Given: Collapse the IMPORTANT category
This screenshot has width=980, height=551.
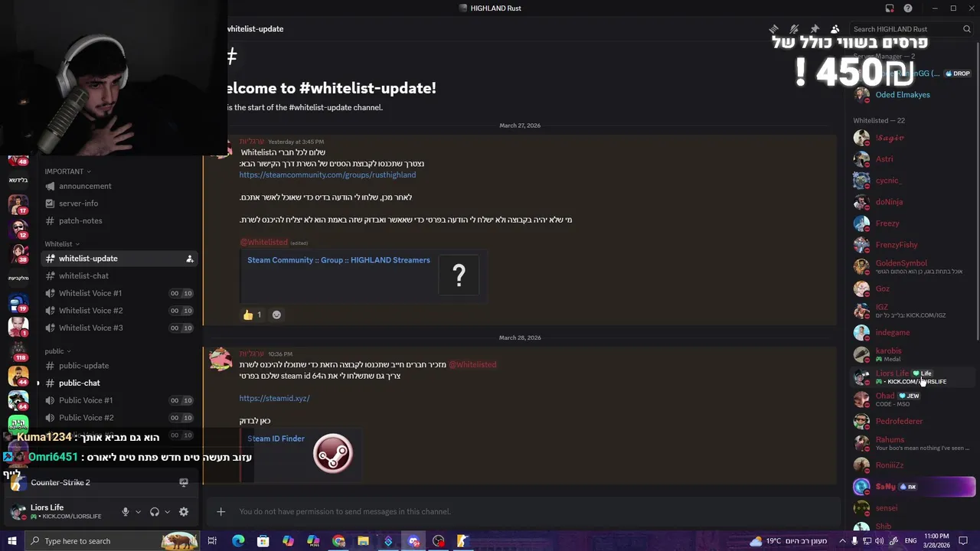Looking at the screenshot, I should (67, 171).
